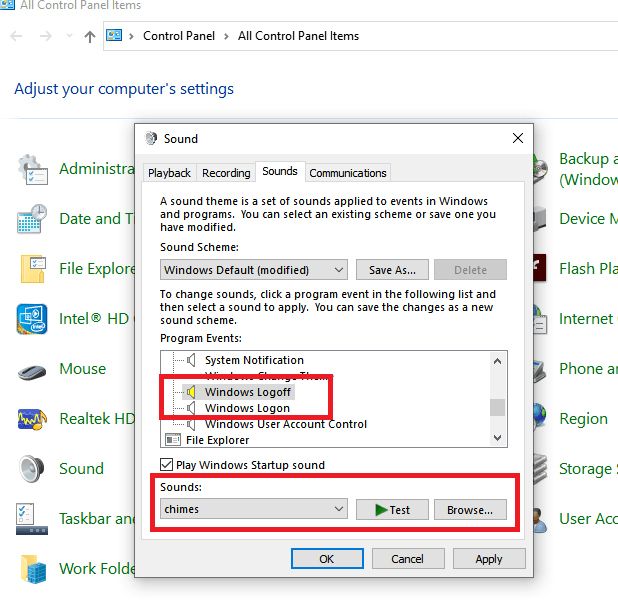
Task: Confirm with the OK button
Action: tap(327, 558)
